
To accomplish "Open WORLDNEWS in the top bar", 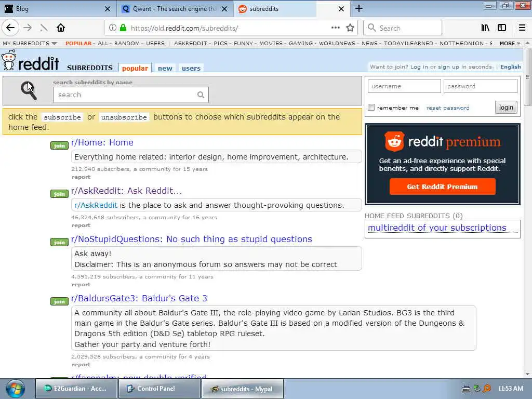I will point(337,44).
